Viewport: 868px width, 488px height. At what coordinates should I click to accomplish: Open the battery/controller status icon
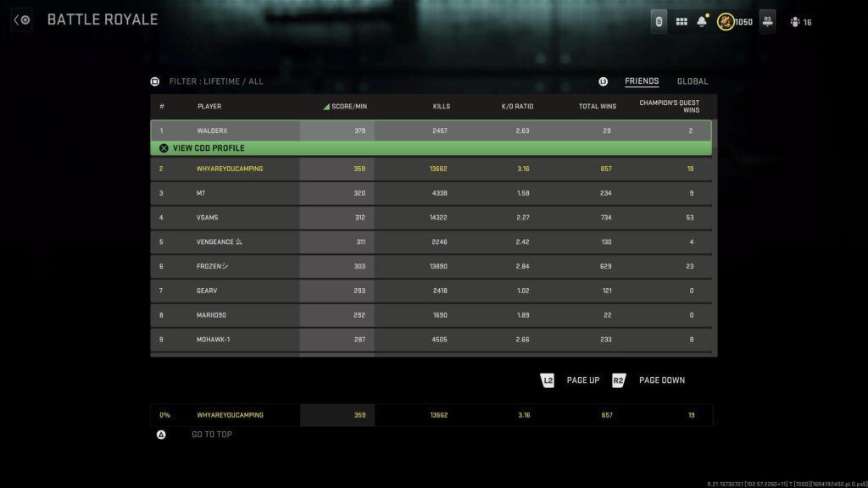[659, 21]
